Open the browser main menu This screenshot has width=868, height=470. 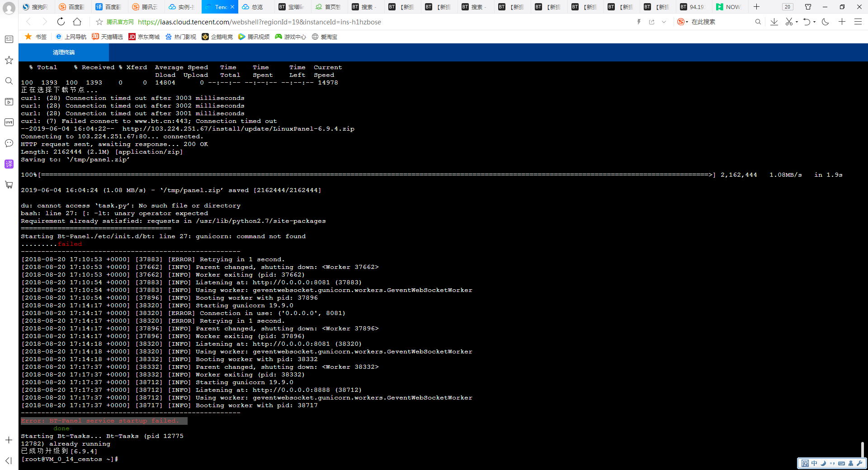(858, 22)
